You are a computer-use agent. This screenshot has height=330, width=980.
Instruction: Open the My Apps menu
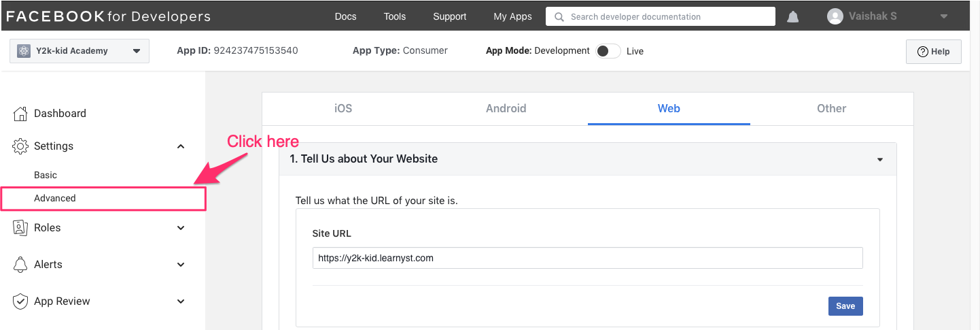tap(512, 16)
